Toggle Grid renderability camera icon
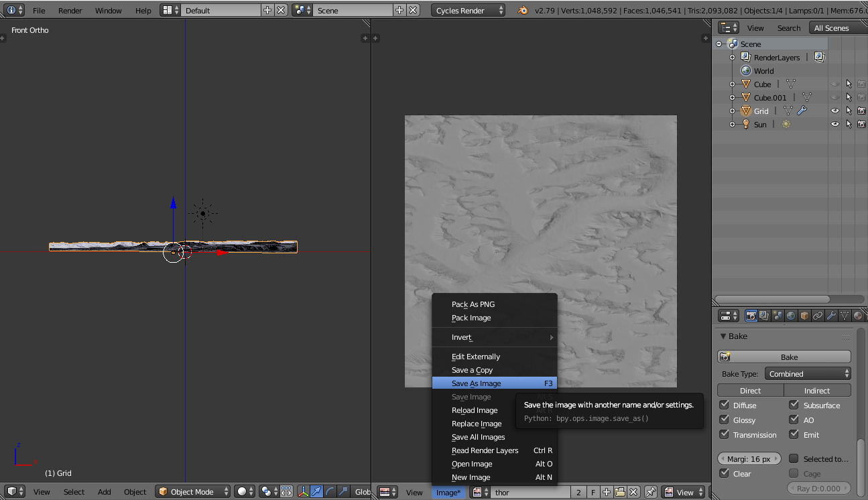The image size is (868, 500). point(861,111)
